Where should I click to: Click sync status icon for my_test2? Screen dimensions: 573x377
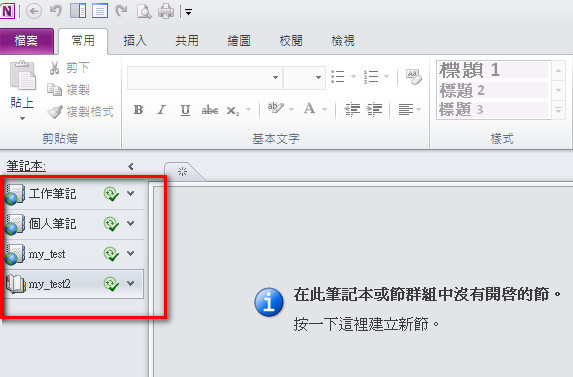pos(111,284)
